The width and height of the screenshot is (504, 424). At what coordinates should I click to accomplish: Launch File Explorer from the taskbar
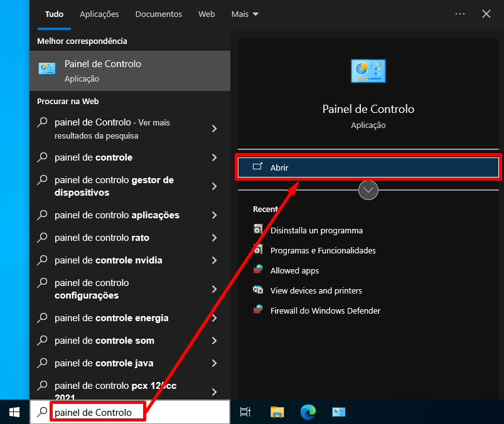(x=277, y=412)
